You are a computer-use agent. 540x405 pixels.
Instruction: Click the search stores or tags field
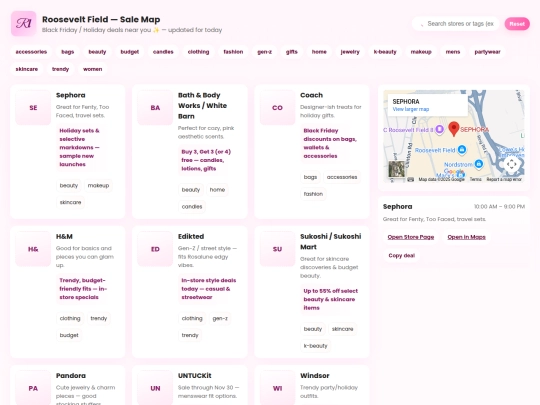(x=456, y=24)
